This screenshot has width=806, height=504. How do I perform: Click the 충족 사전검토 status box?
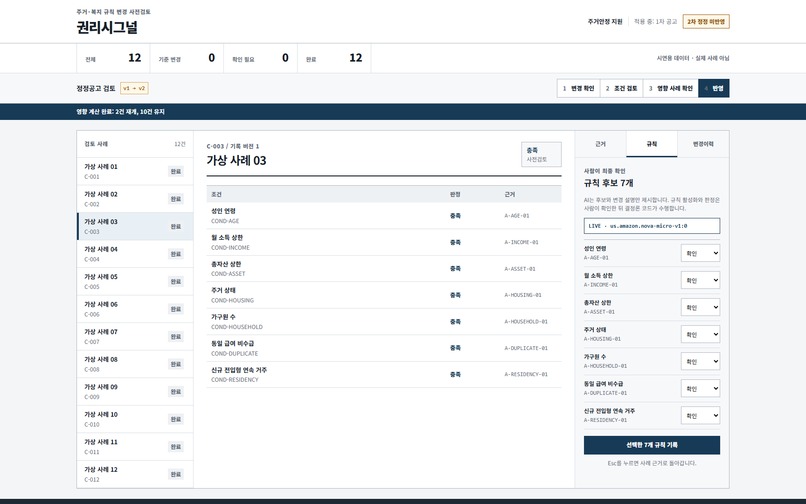[x=541, y=154]
